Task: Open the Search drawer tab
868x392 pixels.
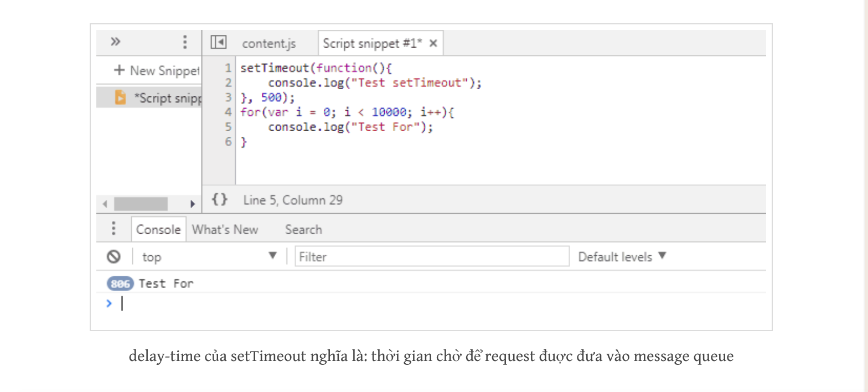Action: (x=303, y=229)
